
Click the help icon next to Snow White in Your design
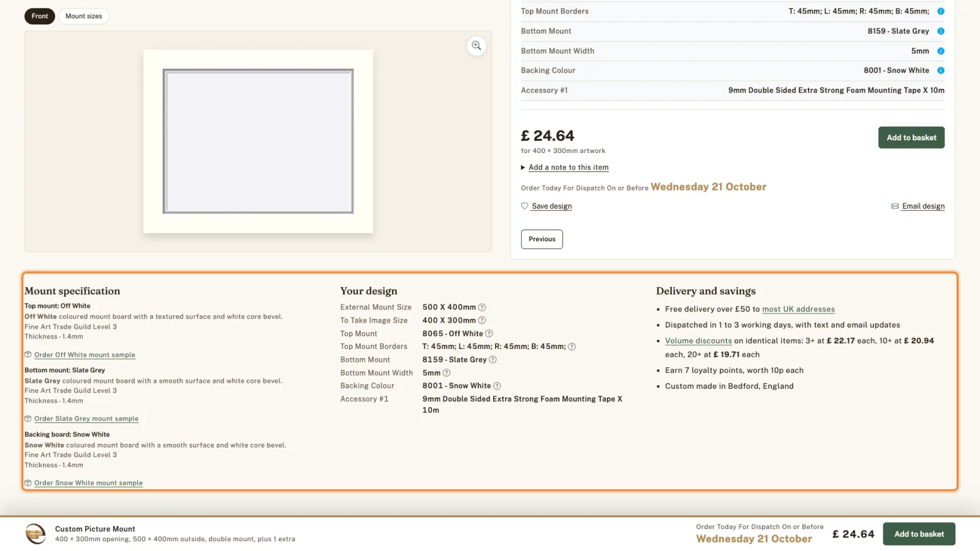[497, 386]
